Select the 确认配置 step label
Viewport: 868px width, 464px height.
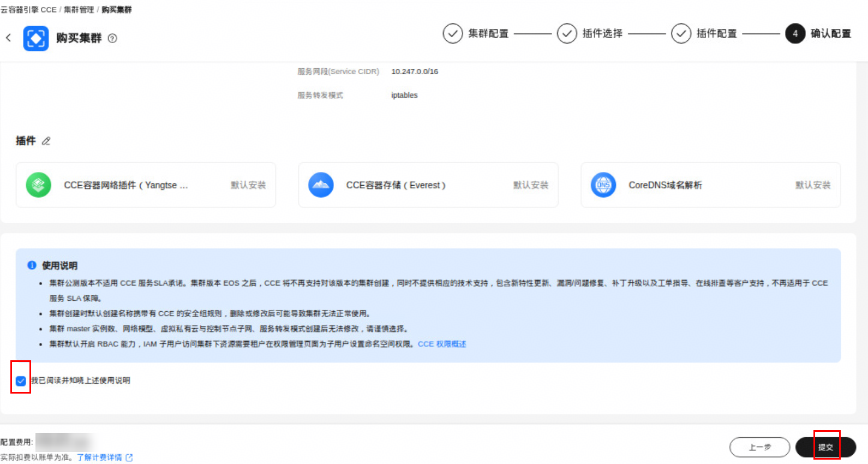coord(831,33)
